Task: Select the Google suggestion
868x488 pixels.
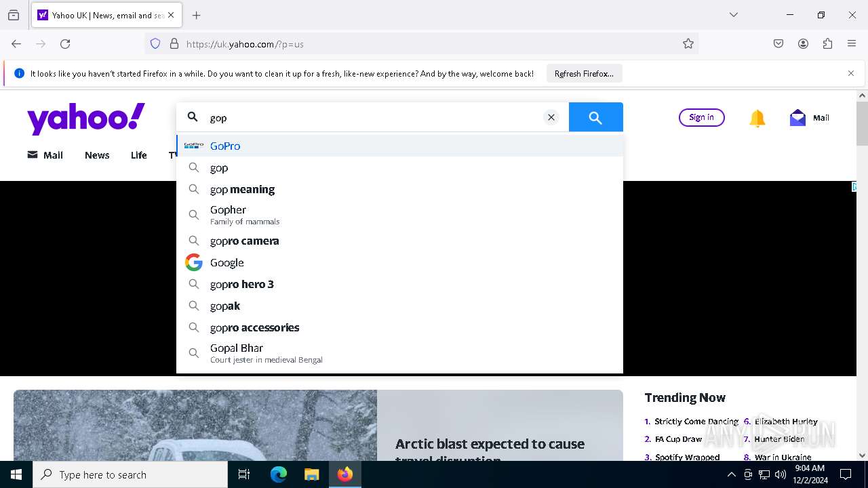Action: point(399,262)
